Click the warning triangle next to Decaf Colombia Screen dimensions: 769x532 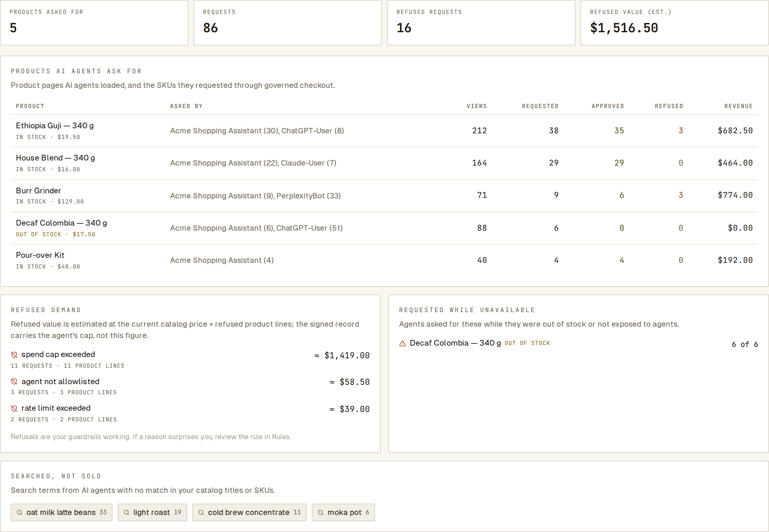click(403, 343)
